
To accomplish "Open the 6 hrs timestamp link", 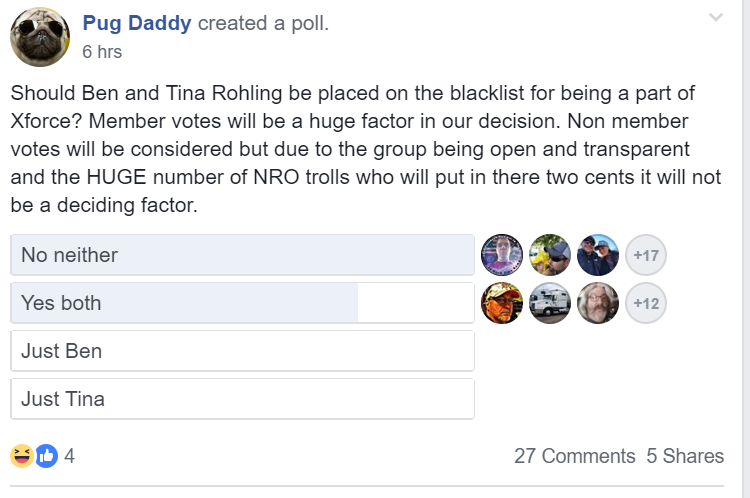I will click(x=102, y=52).
